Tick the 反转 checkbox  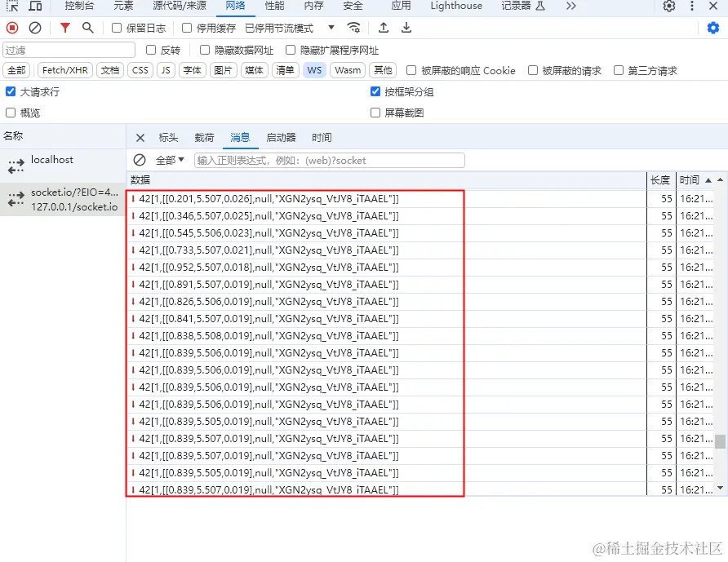point(151,50)
